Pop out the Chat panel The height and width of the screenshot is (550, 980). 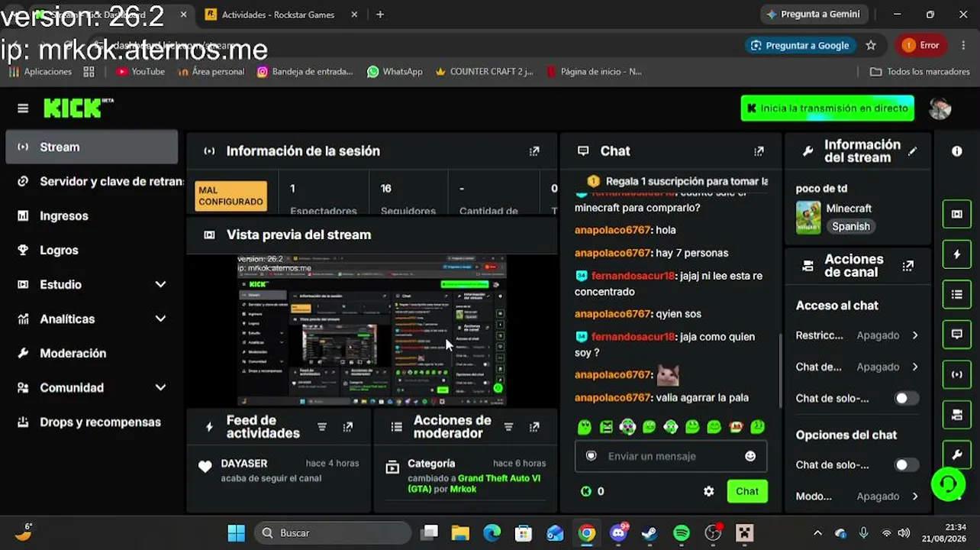click(759, 151)
